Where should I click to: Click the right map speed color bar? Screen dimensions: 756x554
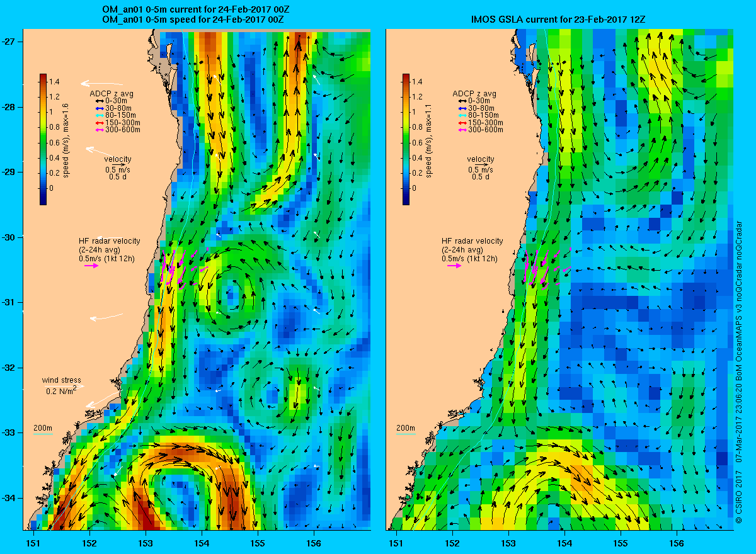pyautogui.click(x=406, y=139)
